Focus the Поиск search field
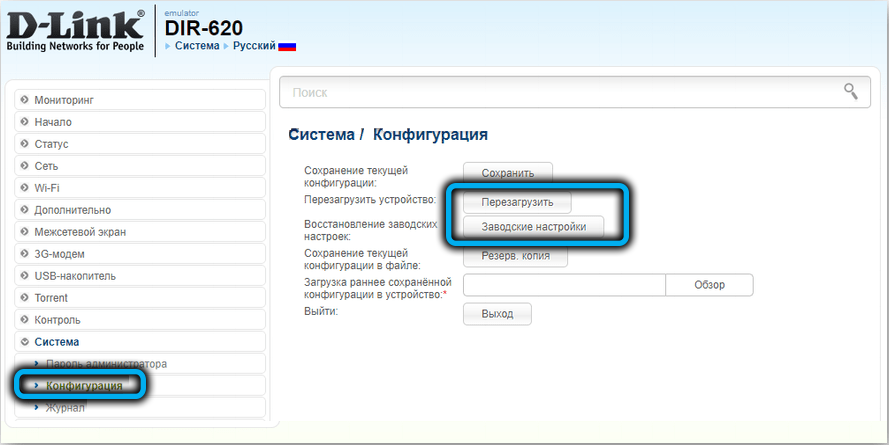Viewport: 889px width, 445px height. [560, 92]
